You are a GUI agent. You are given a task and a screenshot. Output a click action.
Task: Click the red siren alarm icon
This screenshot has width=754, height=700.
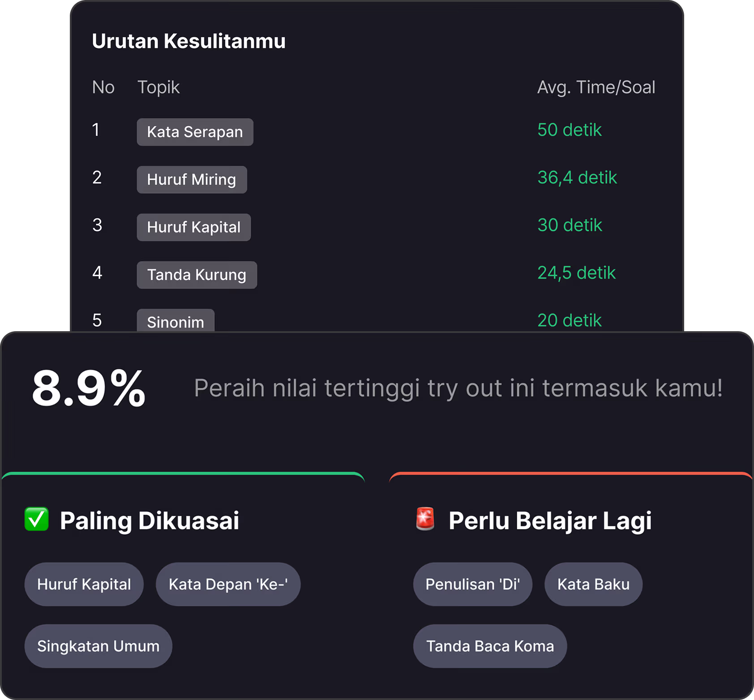coord(425,519)
